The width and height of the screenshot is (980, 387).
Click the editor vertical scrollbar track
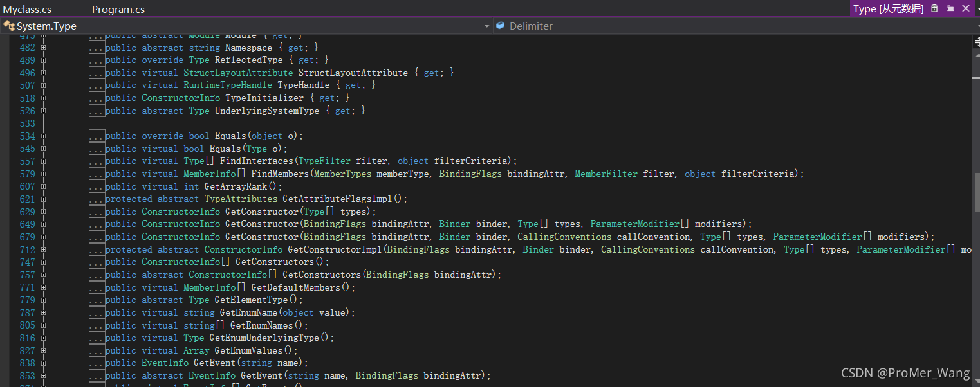(975, 212)
